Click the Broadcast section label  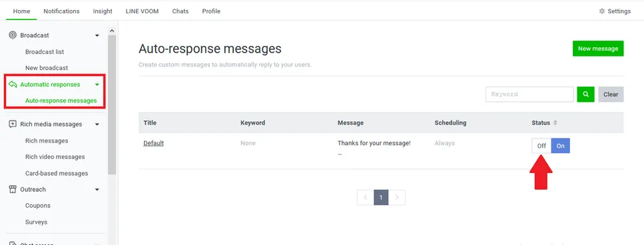tap(35, 35)
